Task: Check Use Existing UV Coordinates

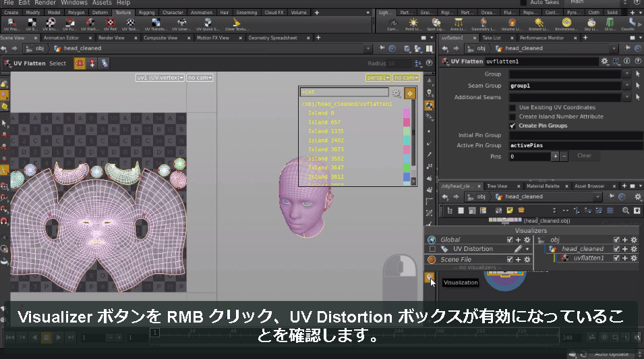Action: [x=512, y=107]
